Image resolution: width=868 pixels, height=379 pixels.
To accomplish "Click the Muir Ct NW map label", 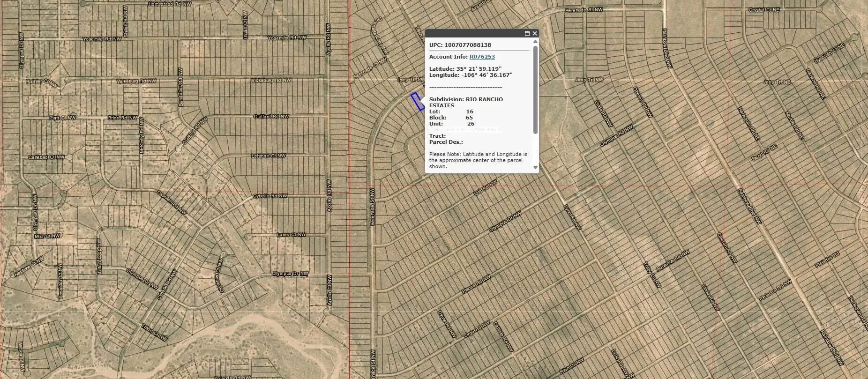I will click(47, 236).
